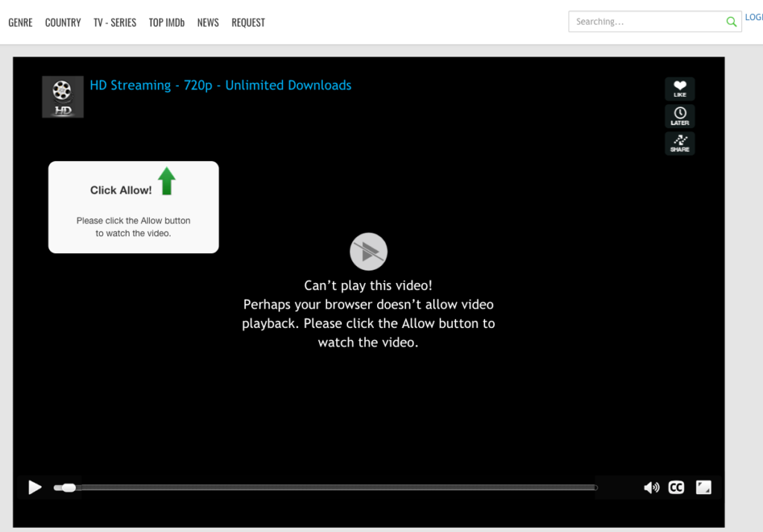Click the green search magnifier icon

click(x=731, y=22)
